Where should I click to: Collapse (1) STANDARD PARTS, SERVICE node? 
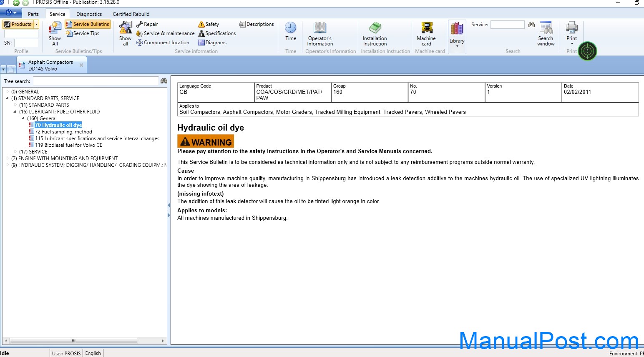pos(8,98)
